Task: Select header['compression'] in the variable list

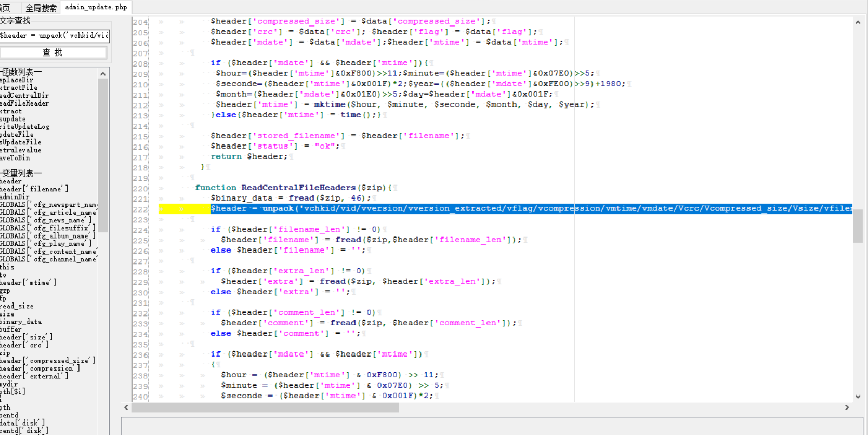Action: click(x=40, y=368)
